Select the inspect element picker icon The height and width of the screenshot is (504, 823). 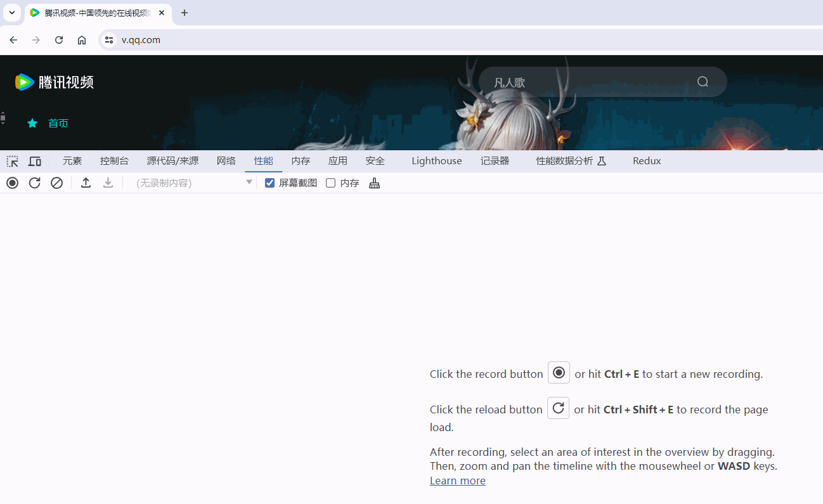coord(13,161)
